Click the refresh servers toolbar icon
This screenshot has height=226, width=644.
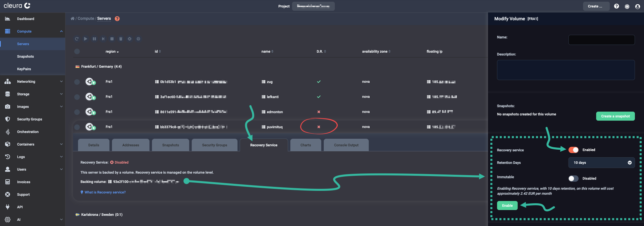[76, 39]
